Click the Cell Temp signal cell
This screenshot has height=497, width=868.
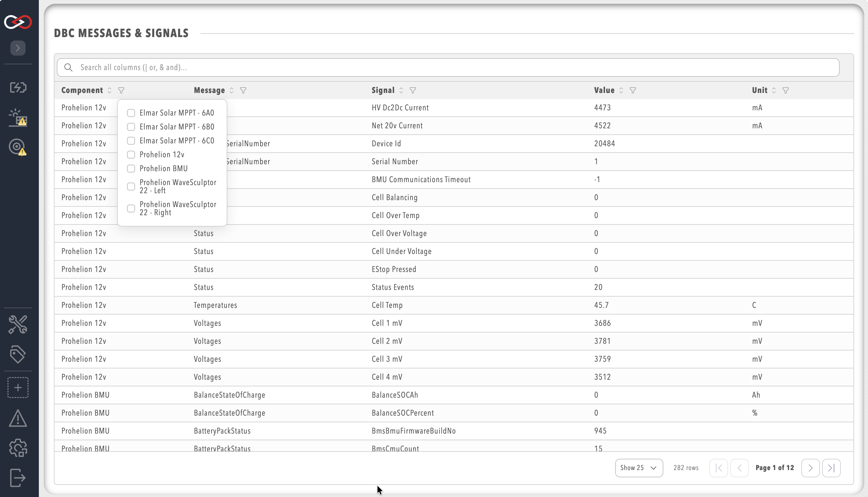pos(387,306)
